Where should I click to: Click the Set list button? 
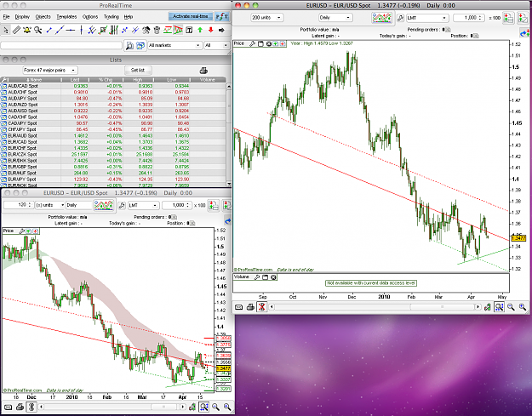[138, 70]
